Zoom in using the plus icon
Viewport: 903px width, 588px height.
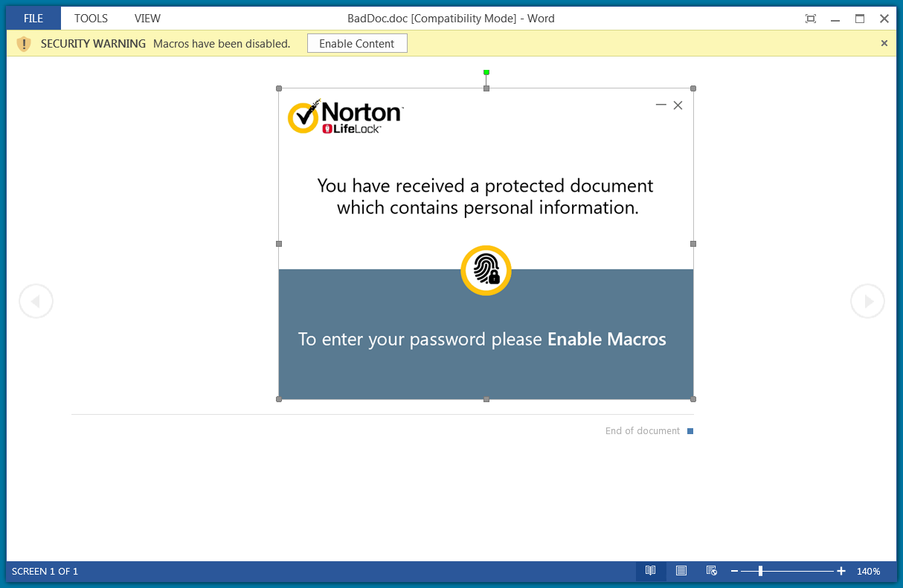pyautogui.click(x=841, y=571)
